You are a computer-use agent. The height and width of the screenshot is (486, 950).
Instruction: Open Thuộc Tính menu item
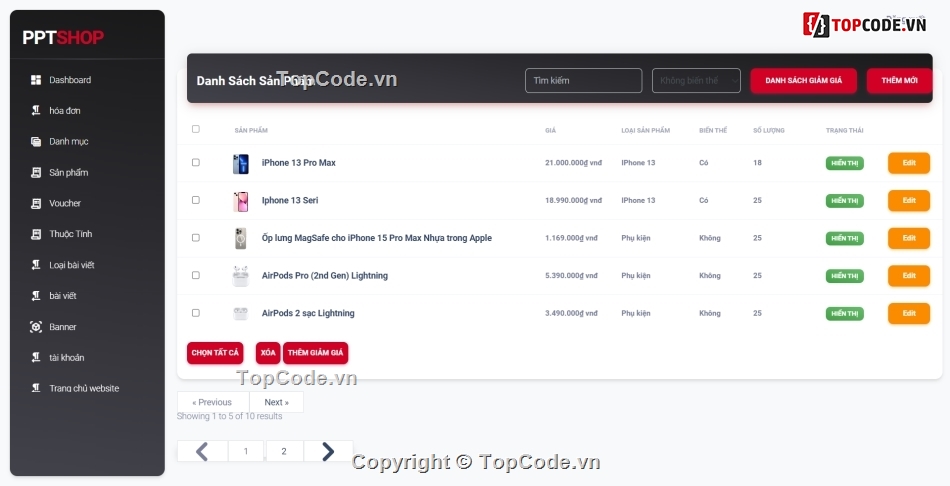point(71,234)
